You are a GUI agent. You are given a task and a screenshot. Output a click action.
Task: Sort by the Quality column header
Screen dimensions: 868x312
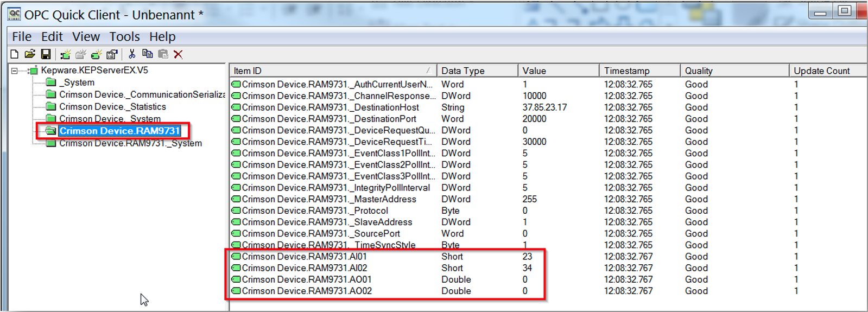(734, 71)
